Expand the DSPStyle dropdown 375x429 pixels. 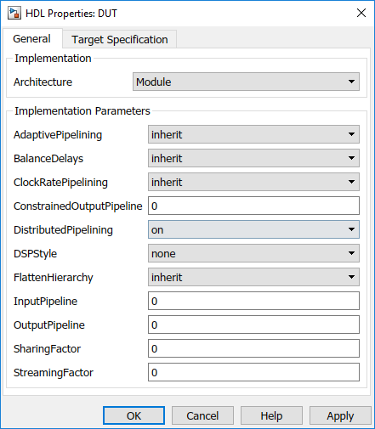[x=254, y=253]
